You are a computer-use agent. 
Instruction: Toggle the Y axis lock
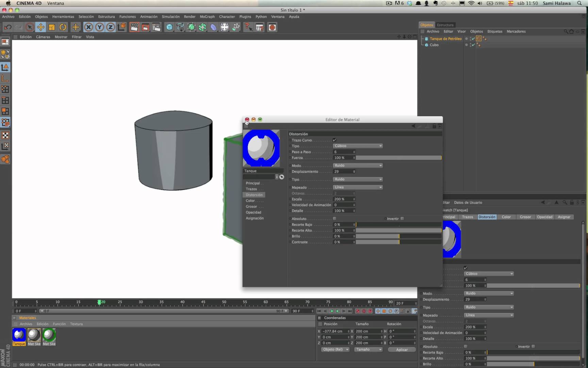tap(99, 27)
